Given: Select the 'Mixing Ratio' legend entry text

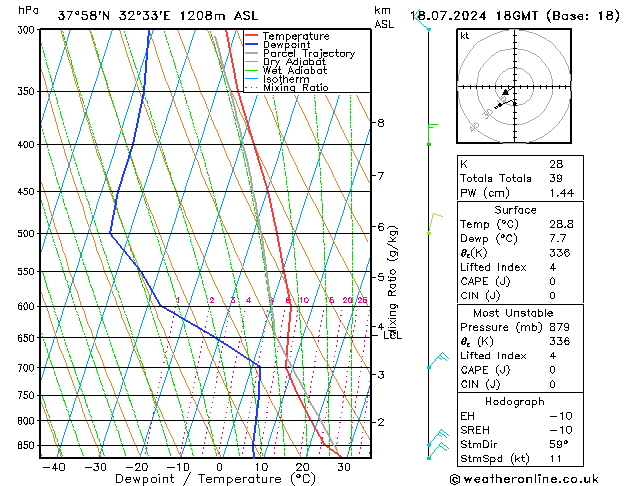Looking at the screenshot, I should (296, 87).
